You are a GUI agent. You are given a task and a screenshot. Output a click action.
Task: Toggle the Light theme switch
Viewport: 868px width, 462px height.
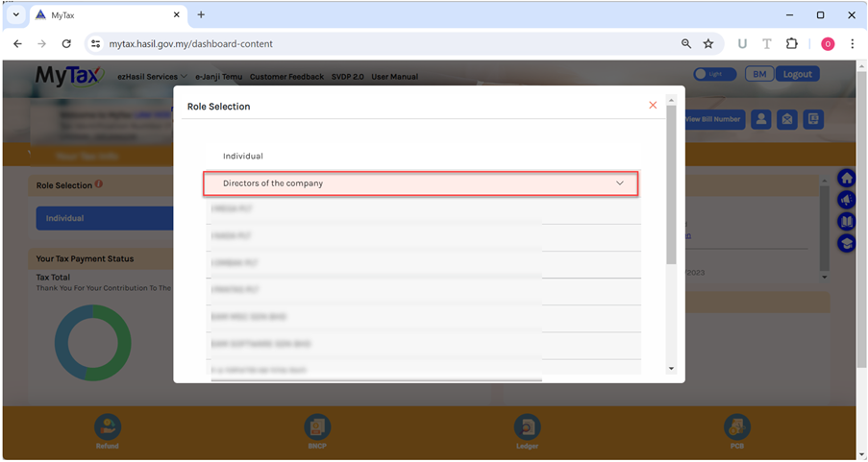(714, 74)
